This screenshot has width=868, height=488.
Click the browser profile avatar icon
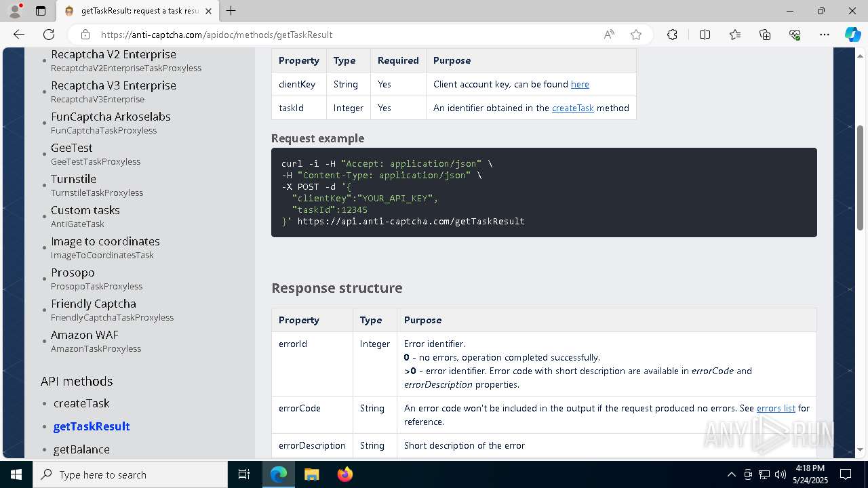pos(15,11)
